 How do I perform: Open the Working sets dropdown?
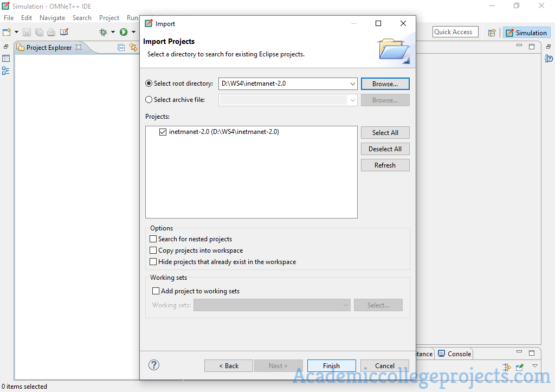click(x=272, y=305)
